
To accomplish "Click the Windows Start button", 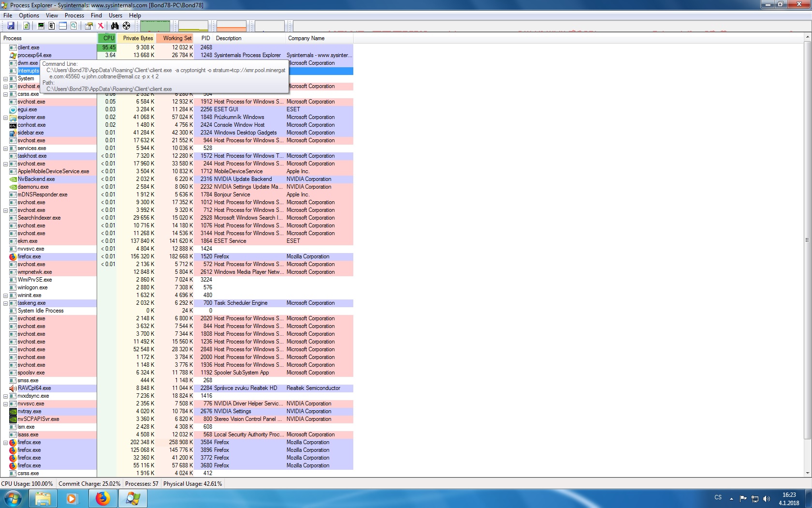I will pos(13,498).
